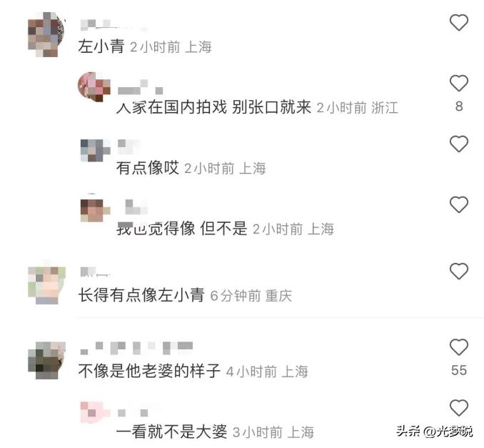Reply to comment '人家在国内拍戏 别张口就来'

[x=213, y=107]
